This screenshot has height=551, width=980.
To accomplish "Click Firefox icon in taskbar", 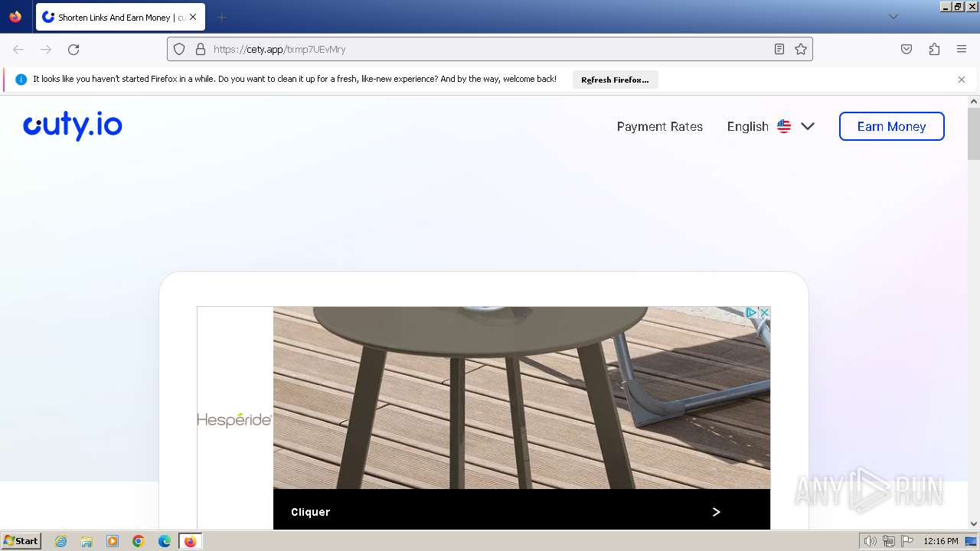I will [x=190, y=541].
